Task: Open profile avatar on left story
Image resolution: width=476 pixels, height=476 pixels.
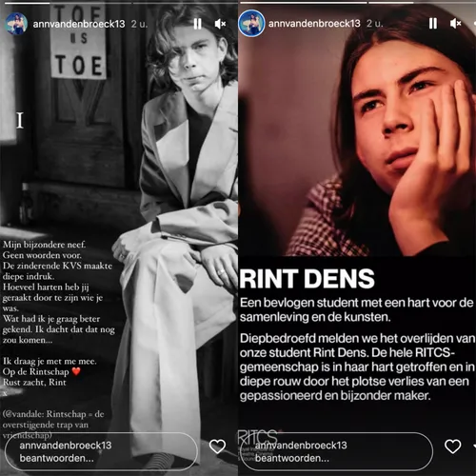Action: coord(16,24)
